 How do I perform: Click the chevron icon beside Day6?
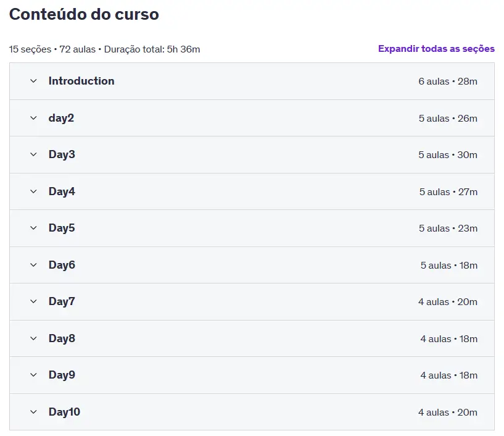(x=33, y=265)
